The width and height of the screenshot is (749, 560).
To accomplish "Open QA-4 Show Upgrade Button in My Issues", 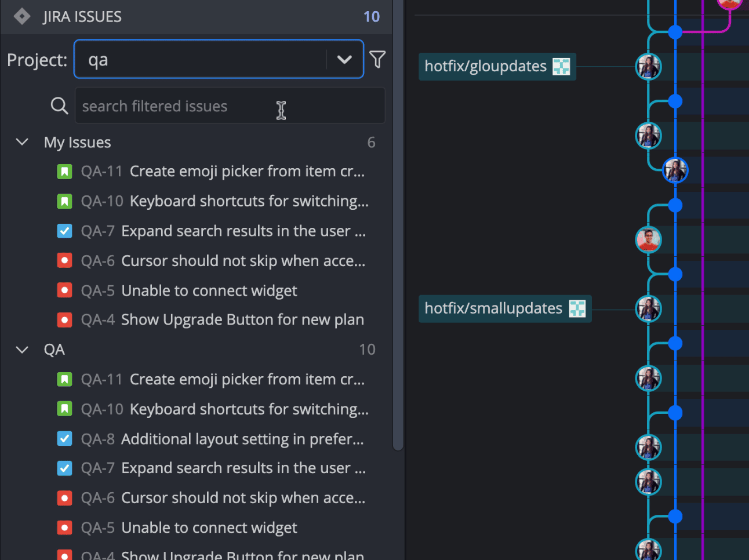I will click(242, 320).
